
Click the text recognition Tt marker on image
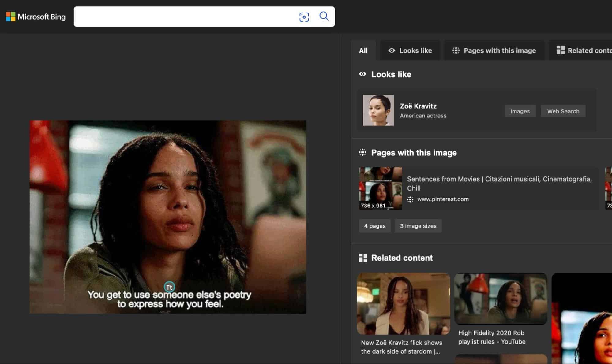[169, 287]
